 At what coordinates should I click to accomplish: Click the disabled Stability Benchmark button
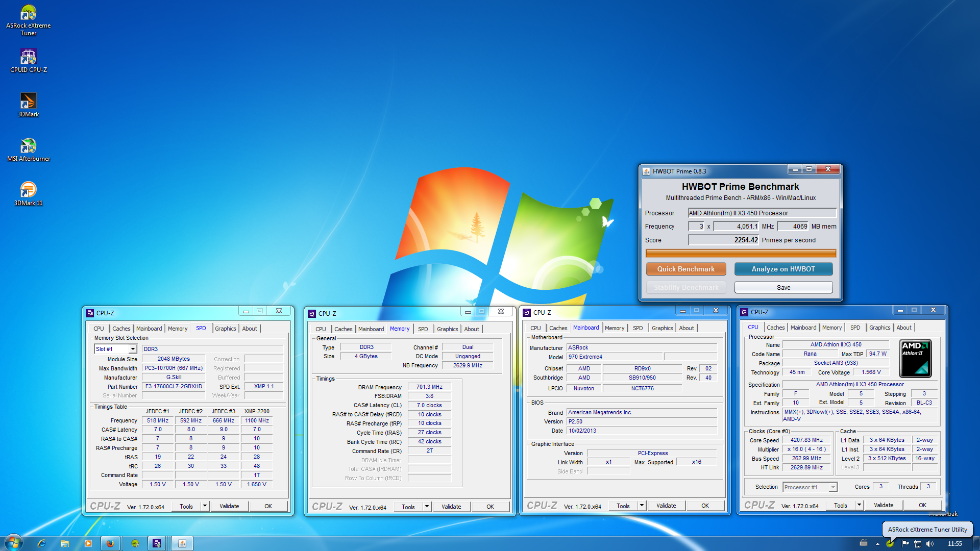pos(685,288)
